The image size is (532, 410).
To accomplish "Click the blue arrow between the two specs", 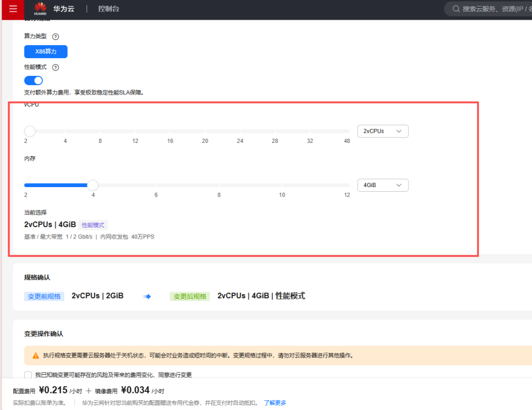I will click(x=147, y=296).
